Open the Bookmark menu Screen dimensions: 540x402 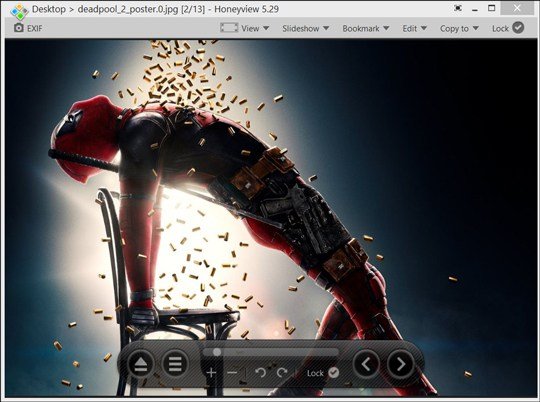366,28
